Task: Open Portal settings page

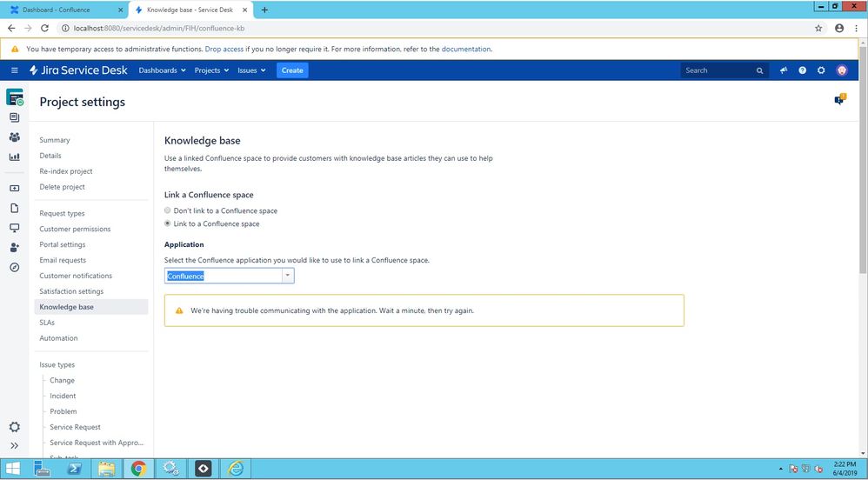Action: (x=63, y=244)
